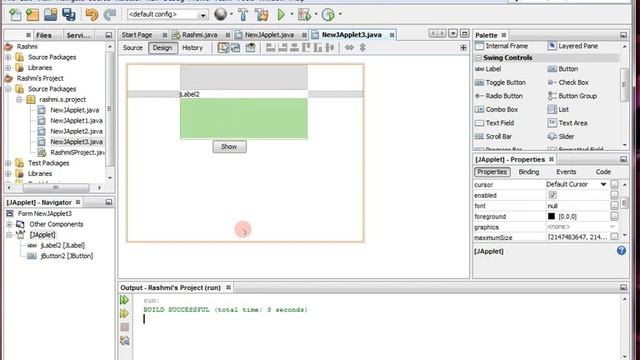This screenshot has height=360, width=640.
Task: Click the Debug Project icon
Action: 304,15
